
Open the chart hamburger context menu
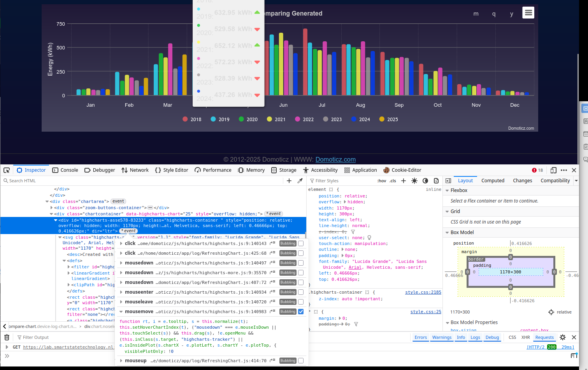pos(528,12)
